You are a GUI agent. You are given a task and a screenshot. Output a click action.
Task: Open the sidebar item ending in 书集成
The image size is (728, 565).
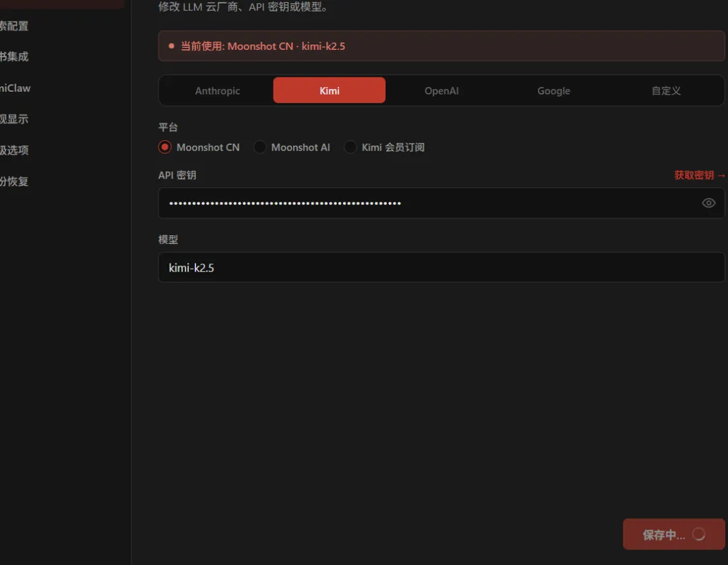(x=14, y=57)
